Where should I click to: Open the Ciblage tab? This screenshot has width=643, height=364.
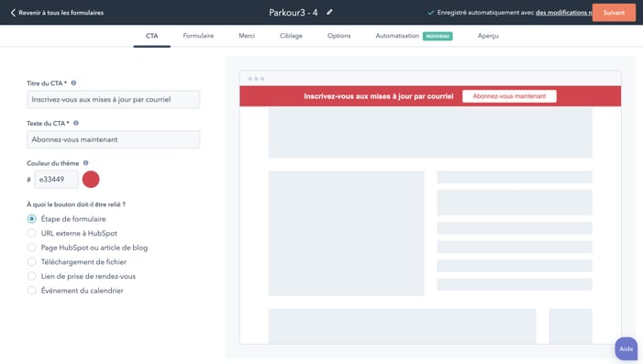point(291,36)
